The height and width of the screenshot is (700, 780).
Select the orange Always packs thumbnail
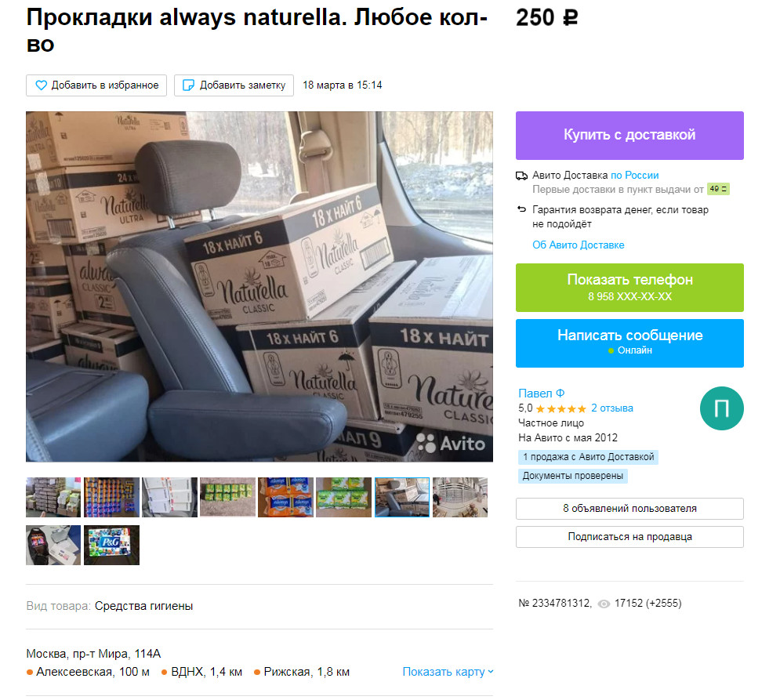(x=285, y=498)
